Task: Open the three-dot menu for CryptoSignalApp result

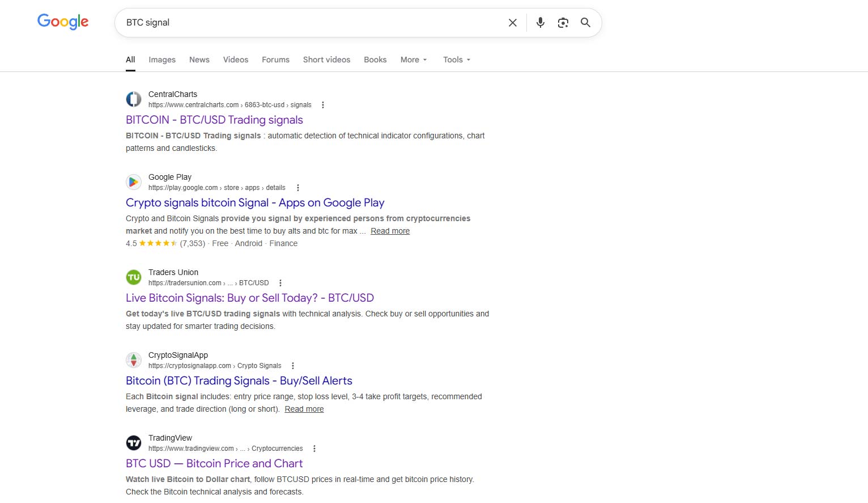Action: tap(293, 366)
